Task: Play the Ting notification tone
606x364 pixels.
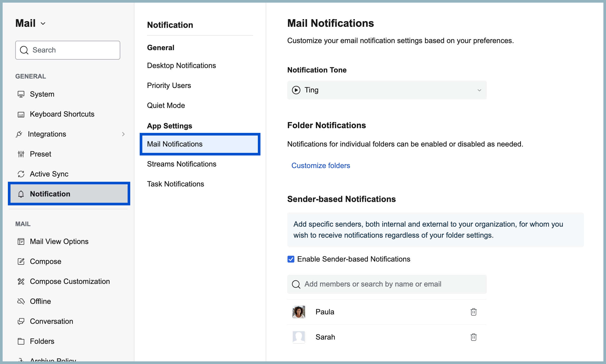Action: coord(297,90)
